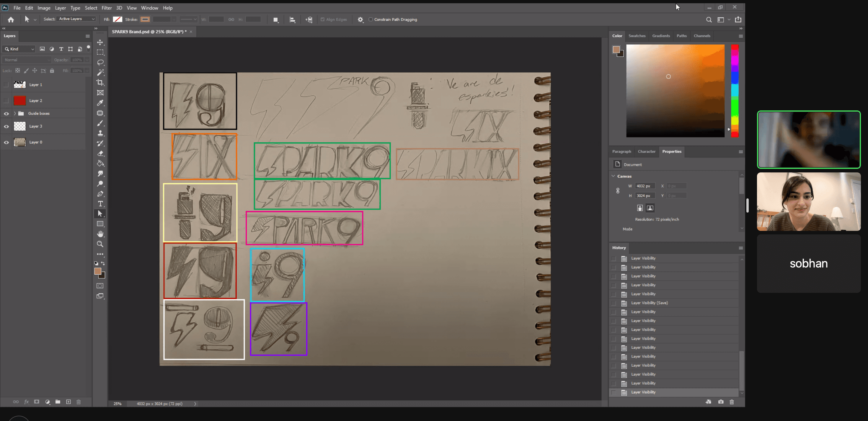Switch to the Swatches tab

point(637,36)
